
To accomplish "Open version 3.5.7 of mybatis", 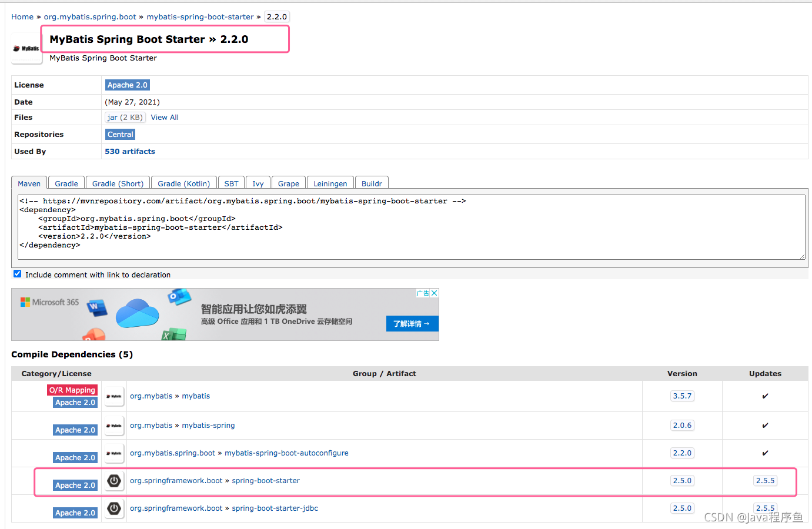I will pos(682,396).
